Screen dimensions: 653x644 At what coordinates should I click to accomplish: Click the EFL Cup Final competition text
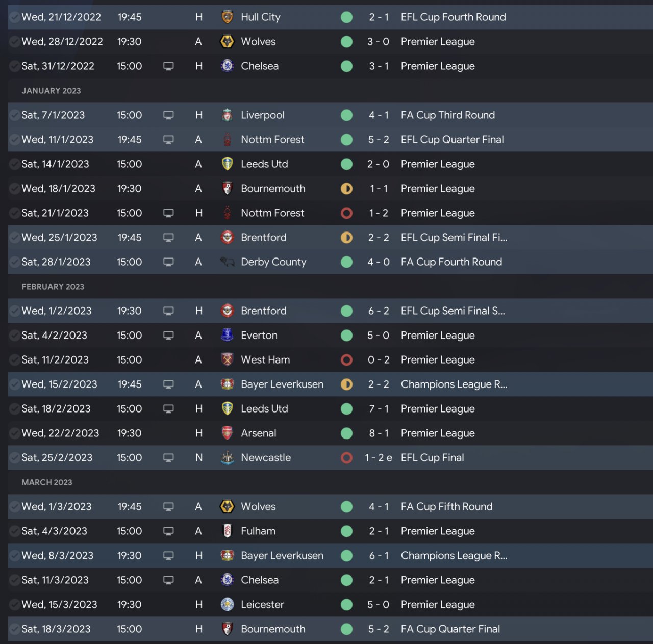click(x=432, y=458)
